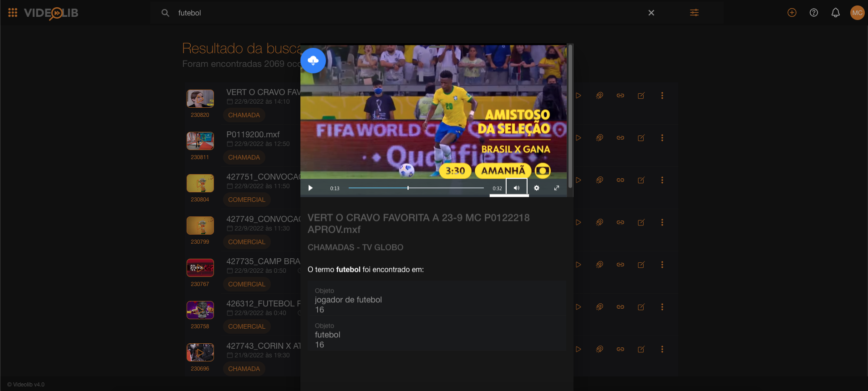Click the search magnifier icon
This screenshot has width=868, height=391.
165,13
